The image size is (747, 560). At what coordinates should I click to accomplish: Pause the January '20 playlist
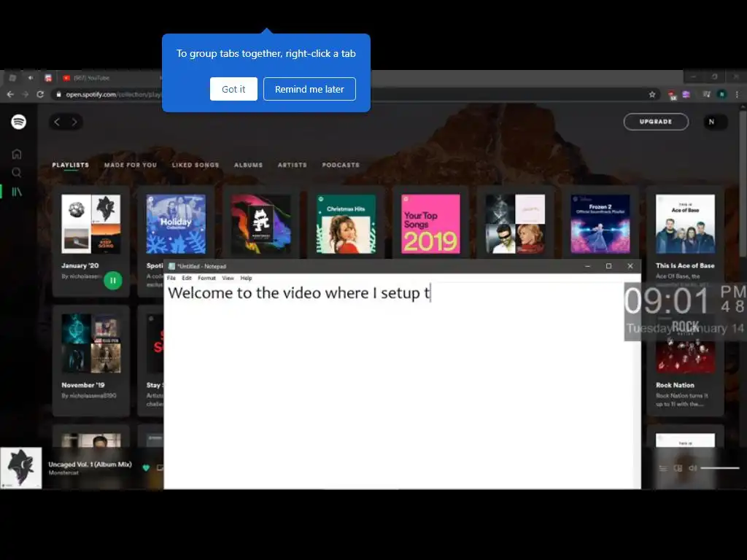(x=113, y=281)
